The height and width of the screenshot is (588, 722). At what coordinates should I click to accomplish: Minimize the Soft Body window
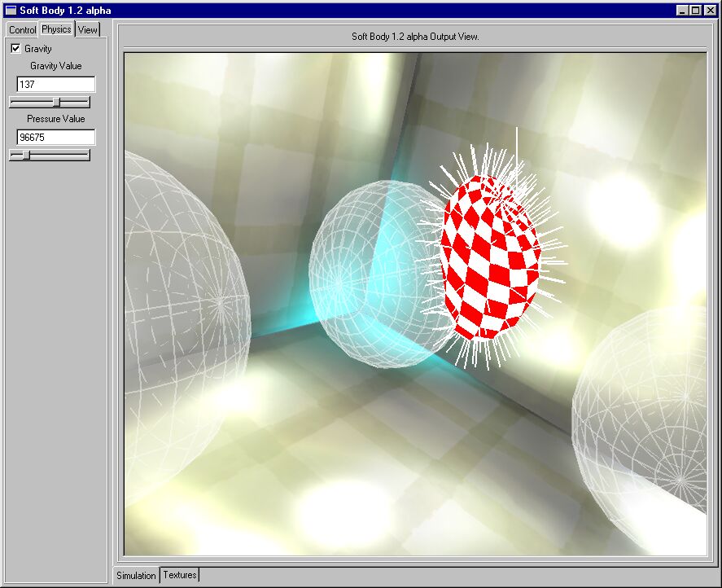pos(682,11)
